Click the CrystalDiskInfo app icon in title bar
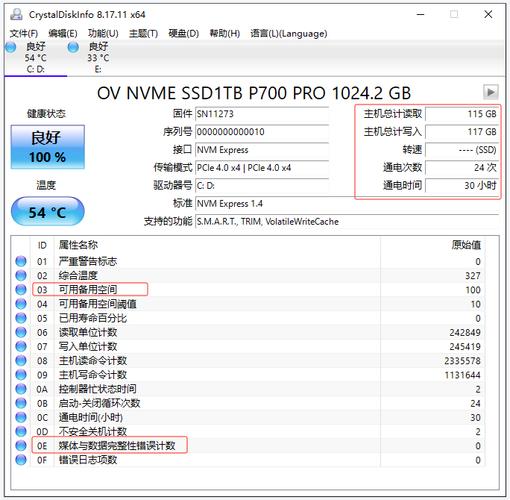The height and width of the screenshot is (500, 510). tap(16, 14)
